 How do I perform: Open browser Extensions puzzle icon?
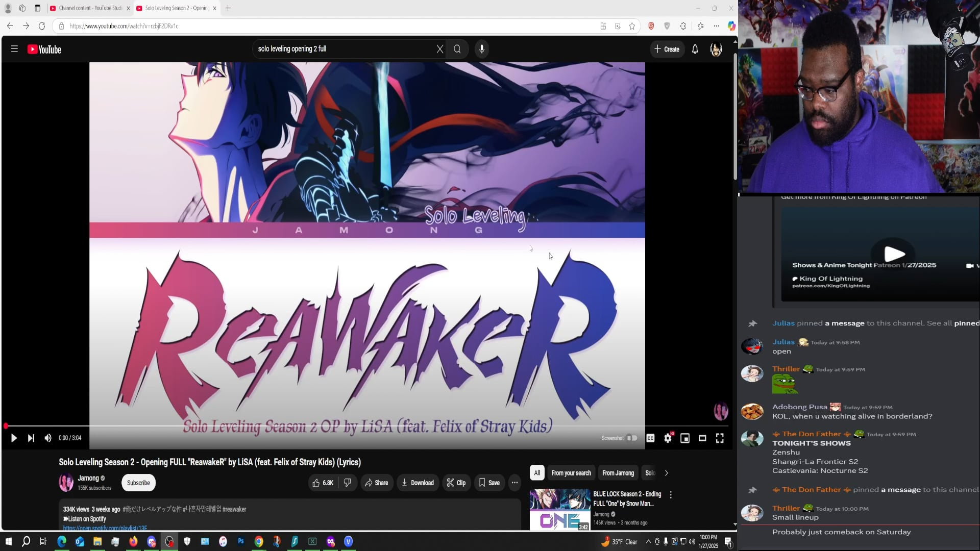point(683,26)
